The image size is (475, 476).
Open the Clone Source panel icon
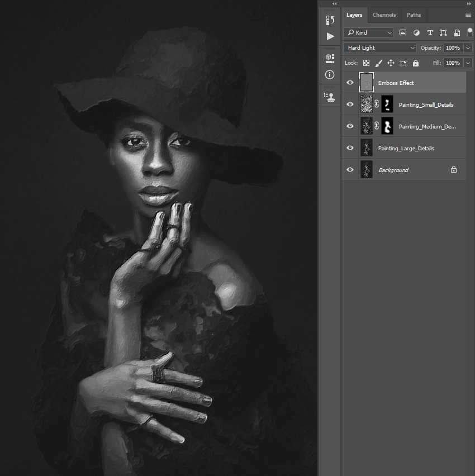coord(330,97)
